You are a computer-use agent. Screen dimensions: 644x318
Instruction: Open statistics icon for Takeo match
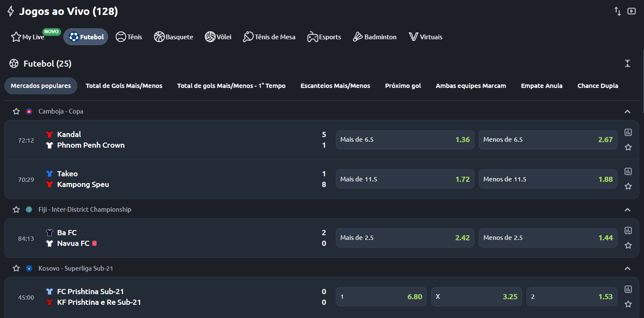(628, 172)
